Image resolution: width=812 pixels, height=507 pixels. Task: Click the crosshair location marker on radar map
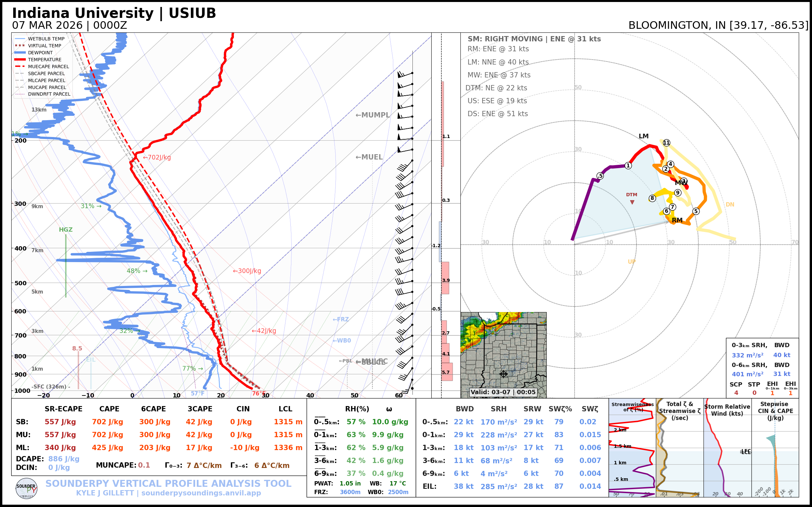tap(503, 374)
